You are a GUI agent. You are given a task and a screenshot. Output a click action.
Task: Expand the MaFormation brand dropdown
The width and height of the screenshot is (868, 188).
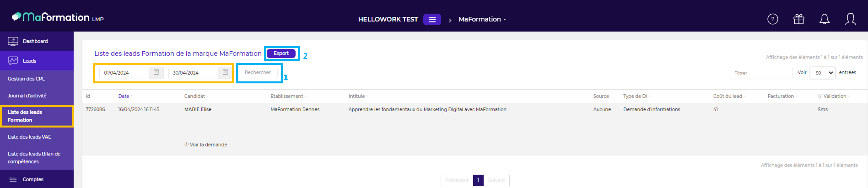tap(482, 20)
